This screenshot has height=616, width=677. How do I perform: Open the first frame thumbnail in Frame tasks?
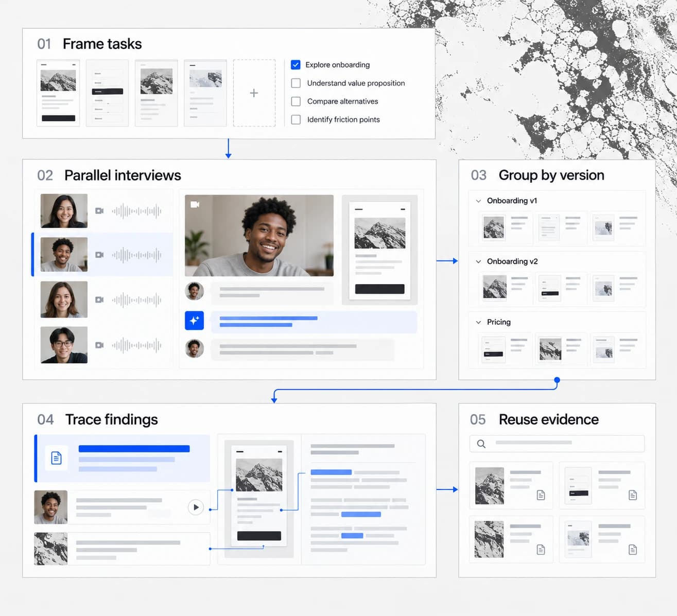click(x=58, y=93)
